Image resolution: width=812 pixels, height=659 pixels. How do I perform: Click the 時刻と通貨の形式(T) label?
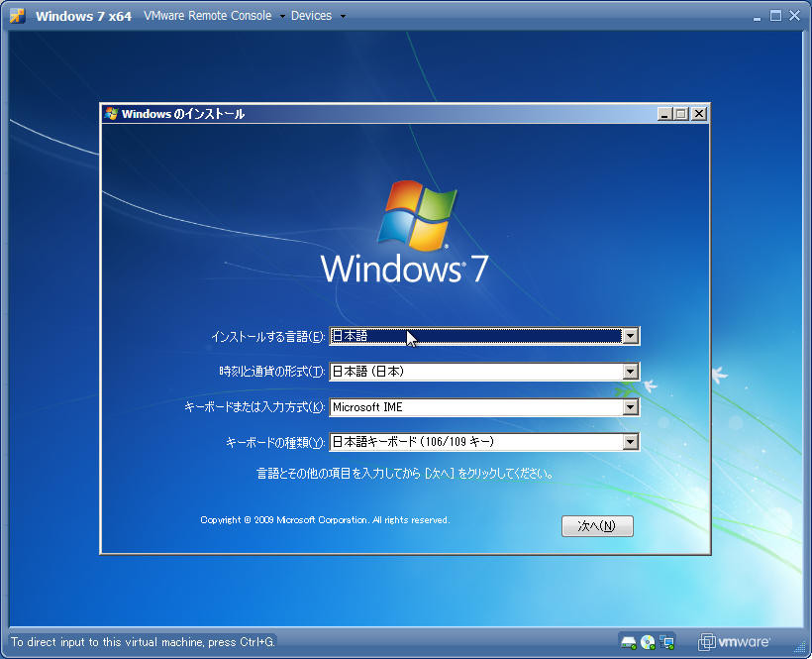pos(272,372)
